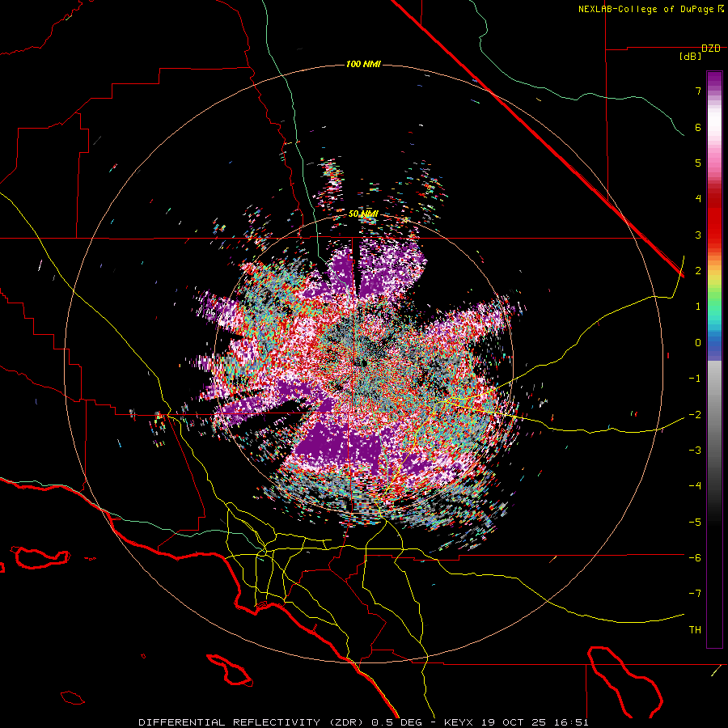This screenshot has width=728, height=728.
Task: Click the 0 value on color scale
Action: coord(698,343)
